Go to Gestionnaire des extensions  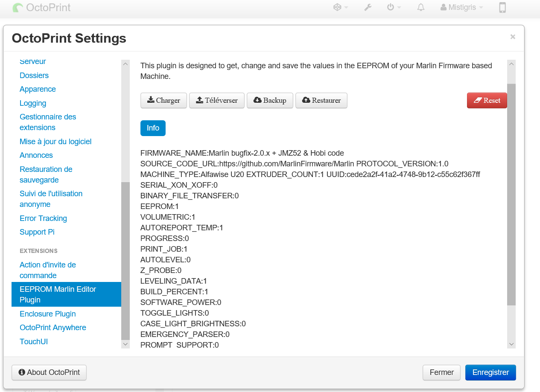pos(48,122)
